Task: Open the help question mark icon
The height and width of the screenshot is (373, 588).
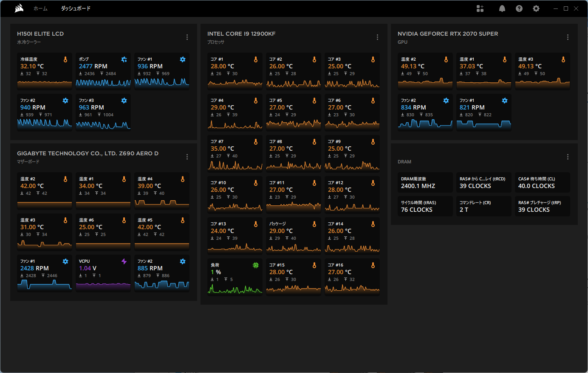Action: tap(519, 8)
